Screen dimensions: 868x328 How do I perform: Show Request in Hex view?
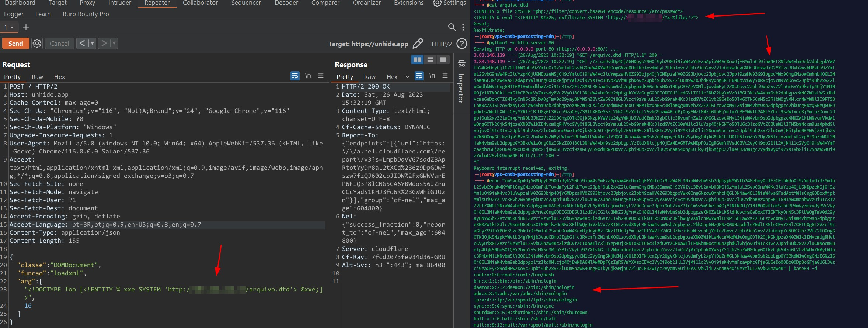pos(59,77)
